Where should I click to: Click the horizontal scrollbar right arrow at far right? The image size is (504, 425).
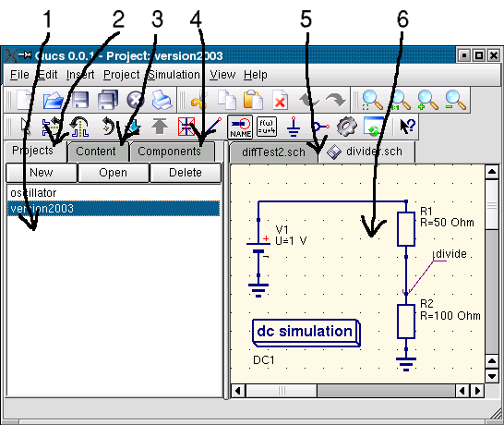(x=477, y=391)
